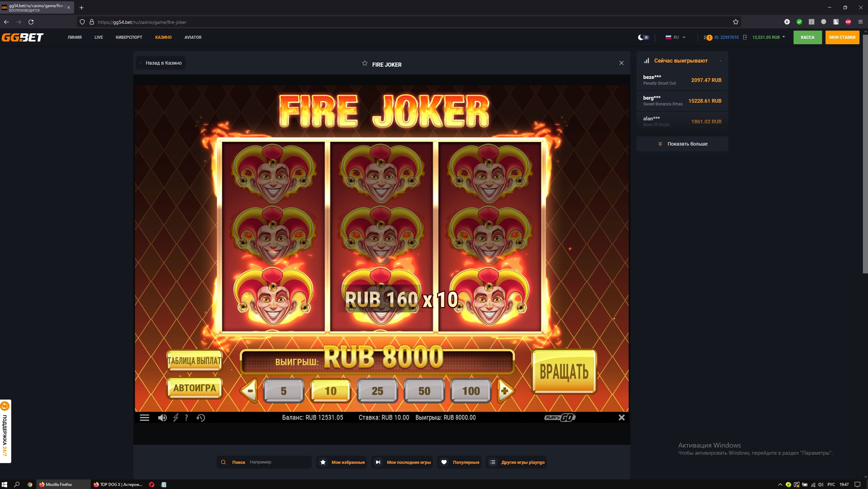Toggle dark/light theme switch
The height and width of the screenshot is (489, 868).
click(x=643, y=37)
